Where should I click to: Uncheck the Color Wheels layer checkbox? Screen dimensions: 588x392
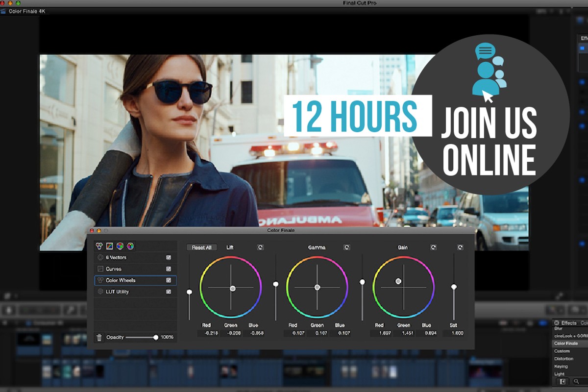(169, 280)
